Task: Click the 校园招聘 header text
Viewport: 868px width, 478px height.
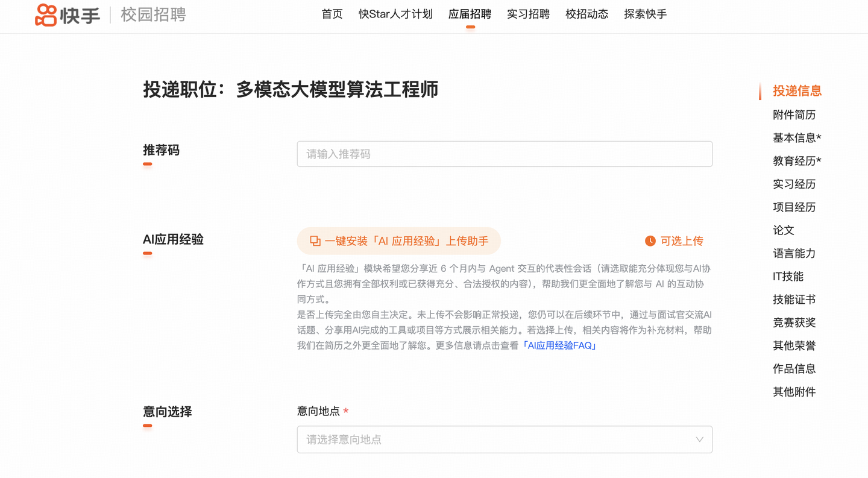Action: click(154, 14)
